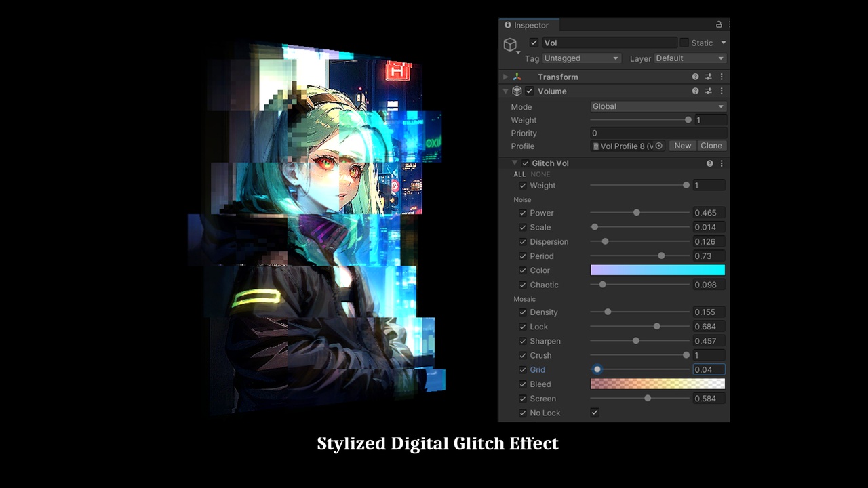Image resolution: width=868 pixels, height=488 pixels.
Task: Toggle the Chaotic override checkbox
Action: (522, 285)
